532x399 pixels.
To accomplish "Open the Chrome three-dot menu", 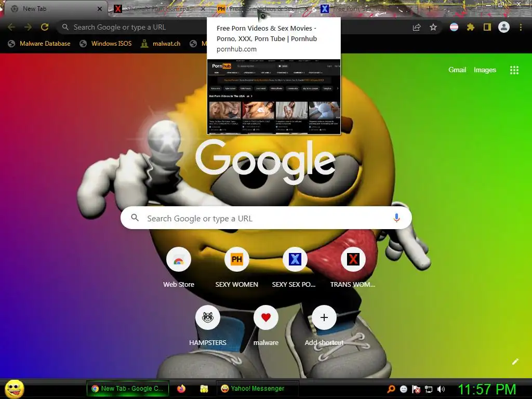I will (x=521, y=27).
